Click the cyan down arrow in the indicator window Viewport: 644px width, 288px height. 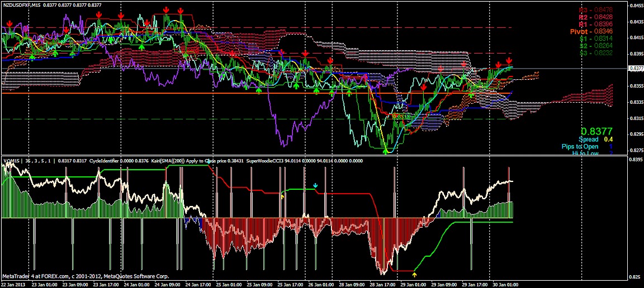pyautogui.click(x=315, y=185)
